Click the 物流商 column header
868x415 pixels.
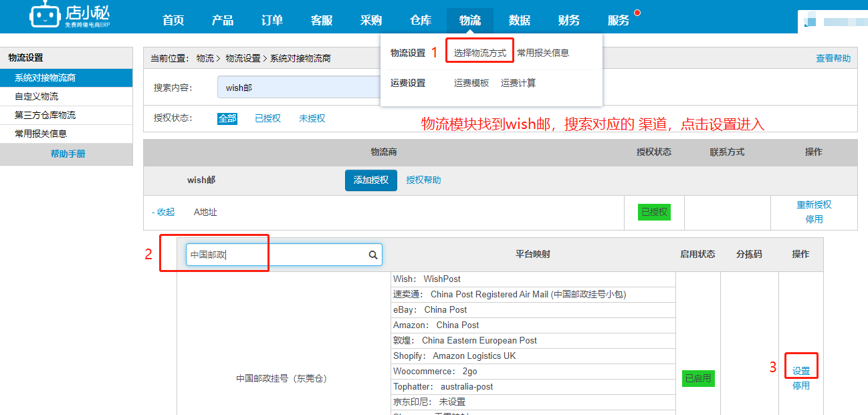point(384,152)
